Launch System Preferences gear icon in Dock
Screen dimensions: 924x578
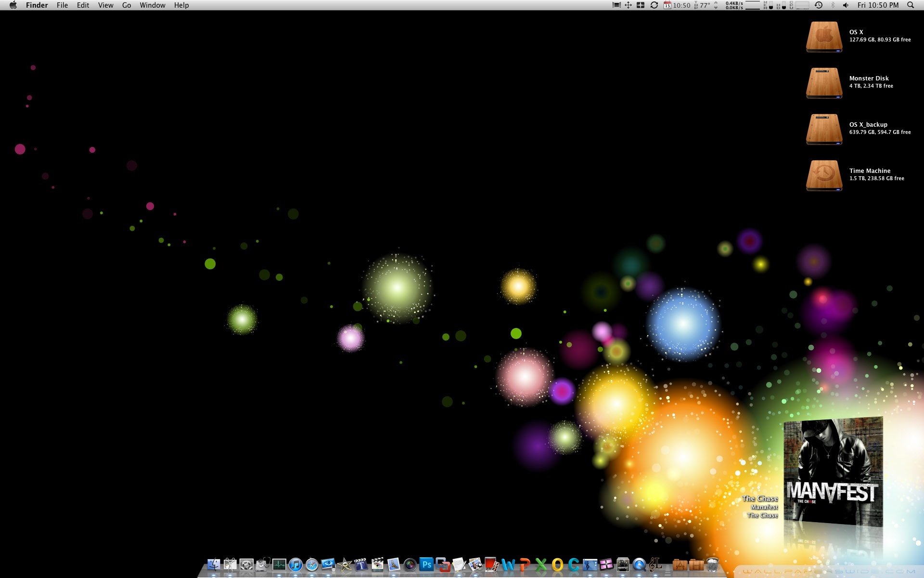[246, 565]
